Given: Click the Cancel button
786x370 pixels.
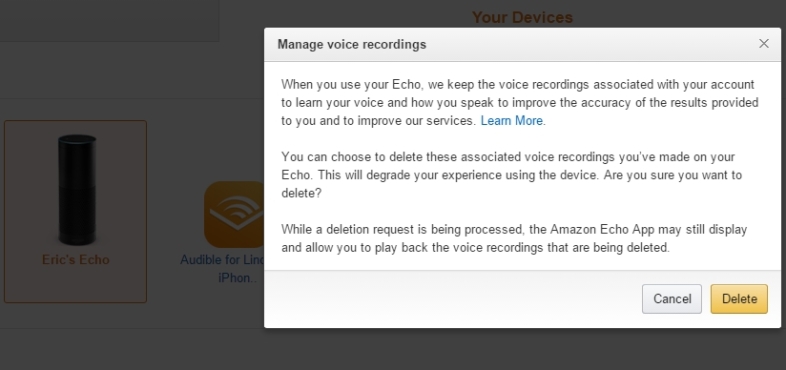Looking at the screenshot, I should tap(672, 299).
